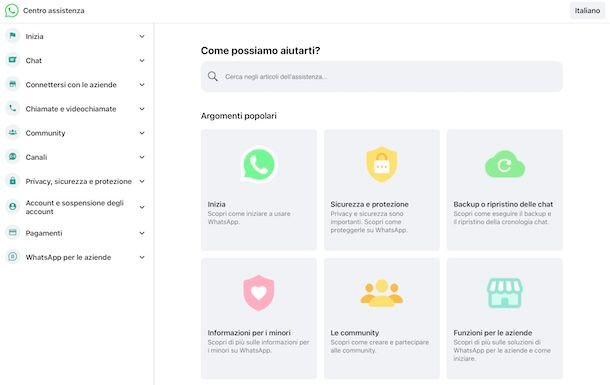Screen dimensions: 610x385
Task: Select Chiamate e videochiamate menu item
Action: pos(71,108)
